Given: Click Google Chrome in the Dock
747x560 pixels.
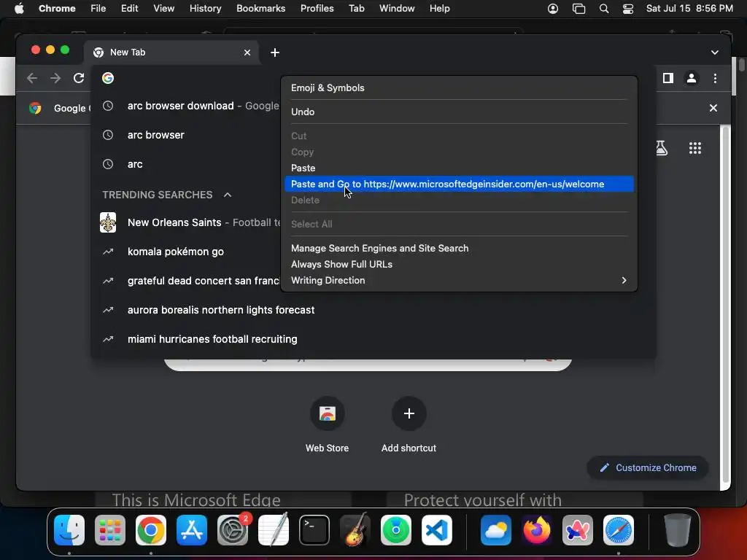Looking at the screenshot, I should click(151, 530).
